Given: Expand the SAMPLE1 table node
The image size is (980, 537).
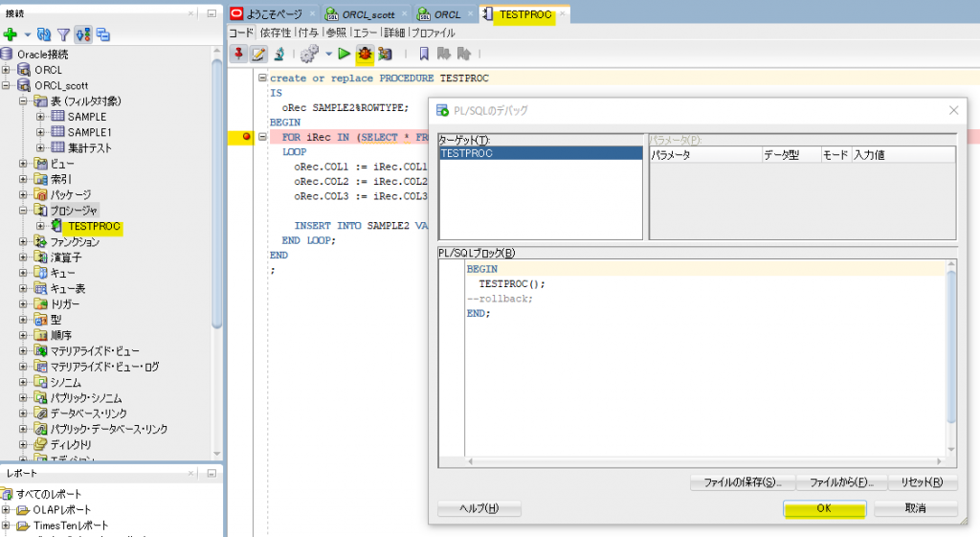Looking at the screenshot, I should (39, 132).
